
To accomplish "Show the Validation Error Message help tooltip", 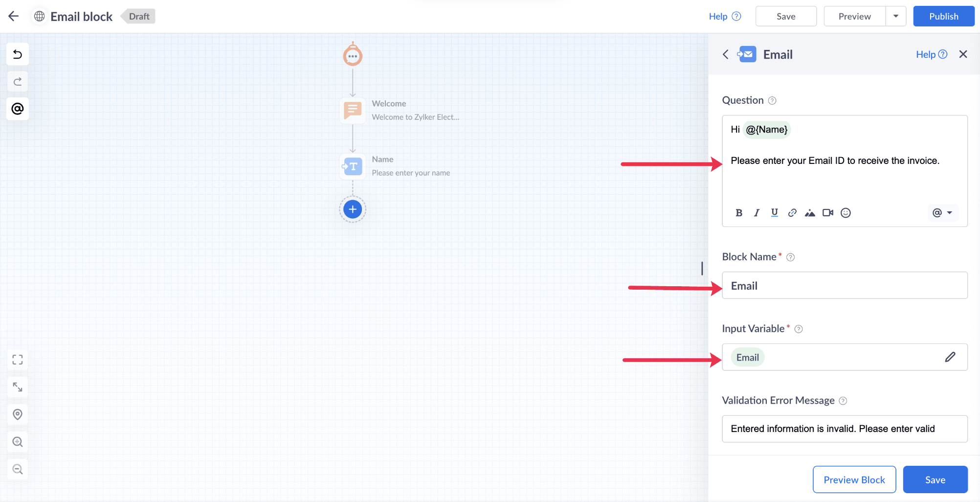I will pyautogui.click(x=843, y=401).
